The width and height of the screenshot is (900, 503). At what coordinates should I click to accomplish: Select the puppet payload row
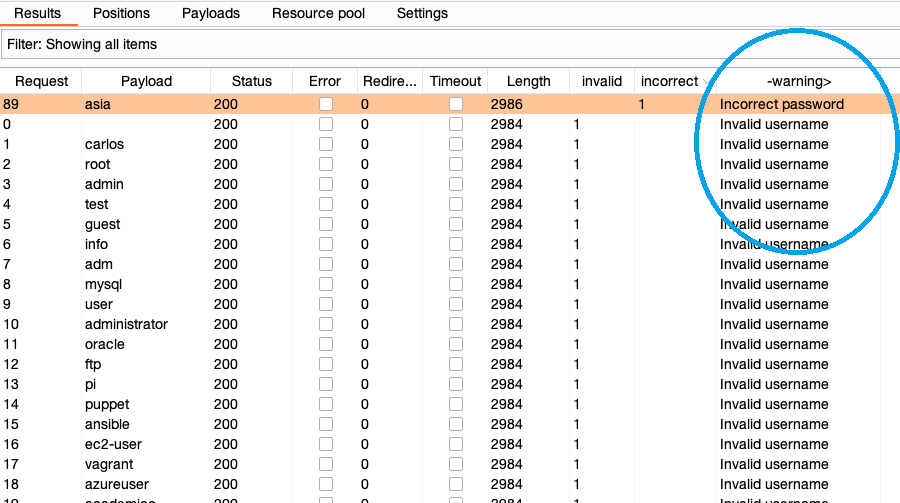pos(450,404)
